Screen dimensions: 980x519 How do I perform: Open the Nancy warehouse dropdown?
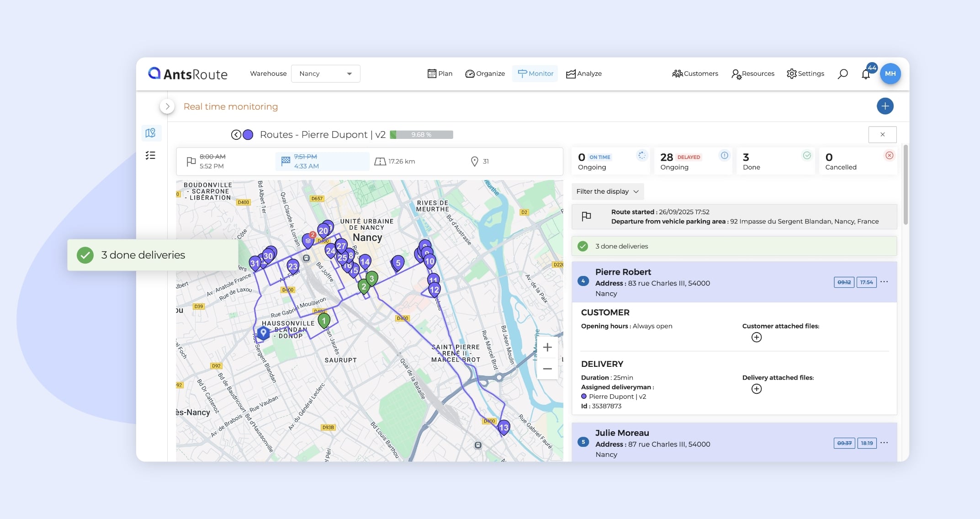click(x=325, y=74)
